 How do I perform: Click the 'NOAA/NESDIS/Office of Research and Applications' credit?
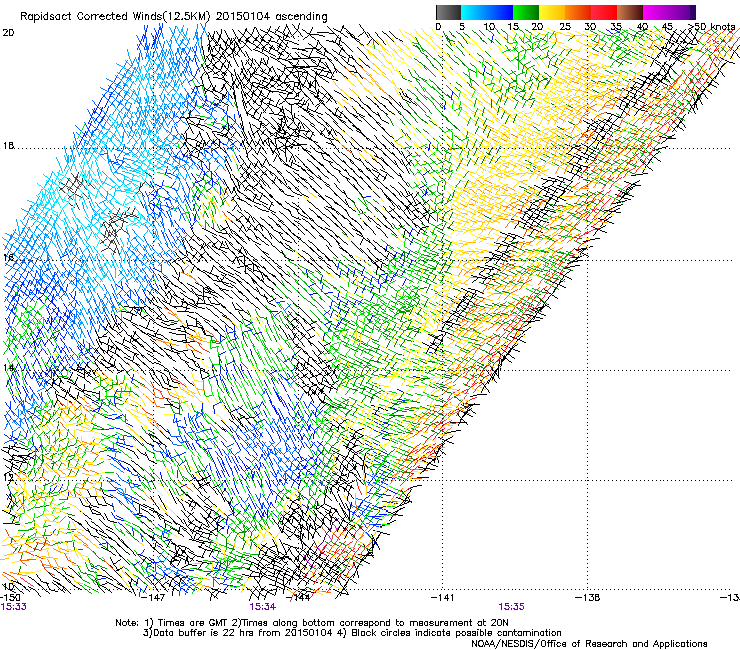(x=589, y=644)
